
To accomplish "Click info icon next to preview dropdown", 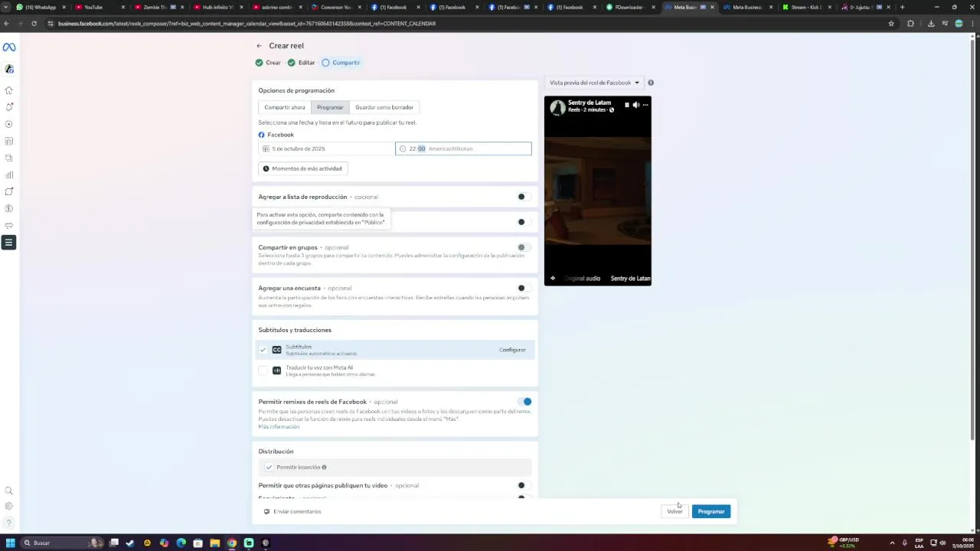I will [651, 83].
